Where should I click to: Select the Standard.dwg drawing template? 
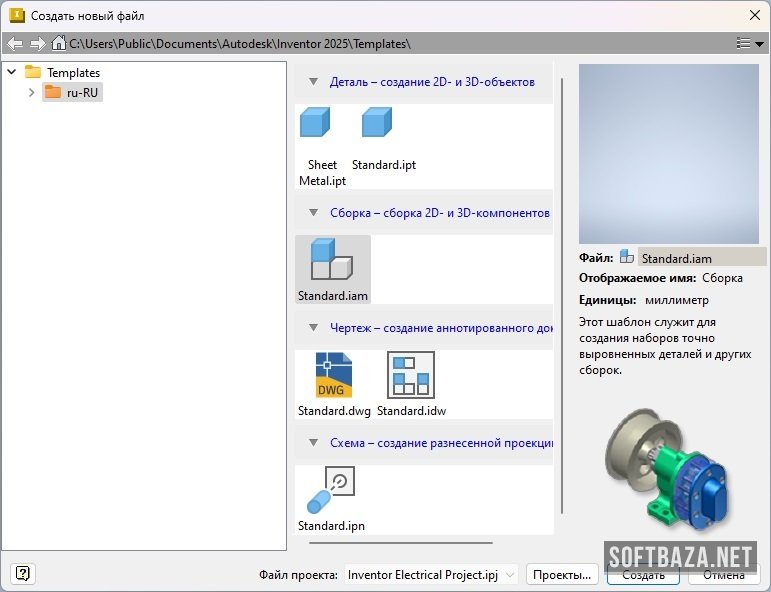pos(334,376)
